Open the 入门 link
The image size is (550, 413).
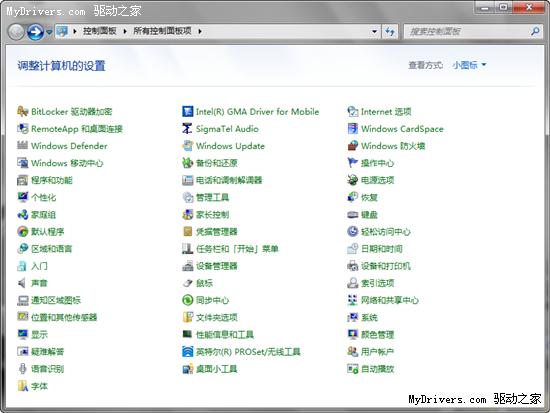39,266
